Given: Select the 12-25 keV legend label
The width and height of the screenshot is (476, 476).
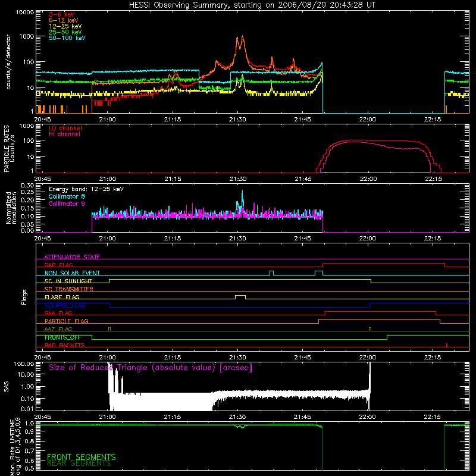Looking at the screenshot, I should 65,26.
